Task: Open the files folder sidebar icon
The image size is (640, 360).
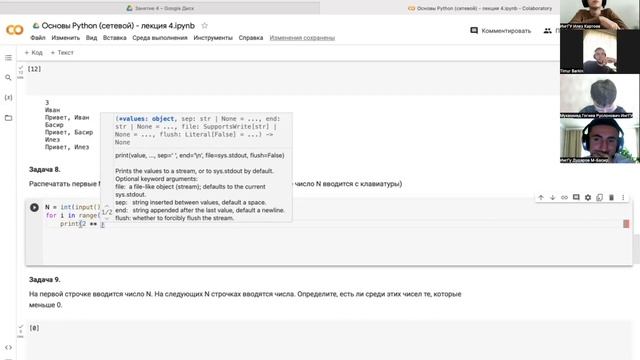Action: click(x=8, y=118)
